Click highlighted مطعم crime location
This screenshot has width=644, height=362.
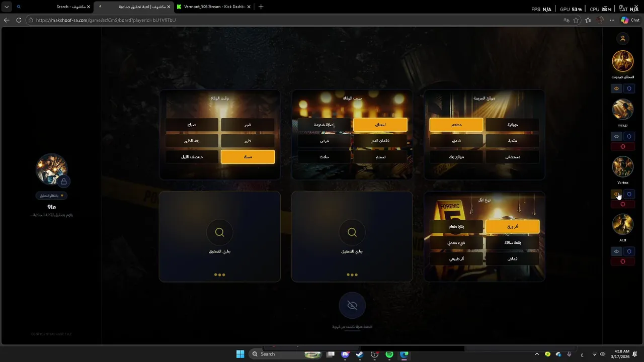(456, 125)
